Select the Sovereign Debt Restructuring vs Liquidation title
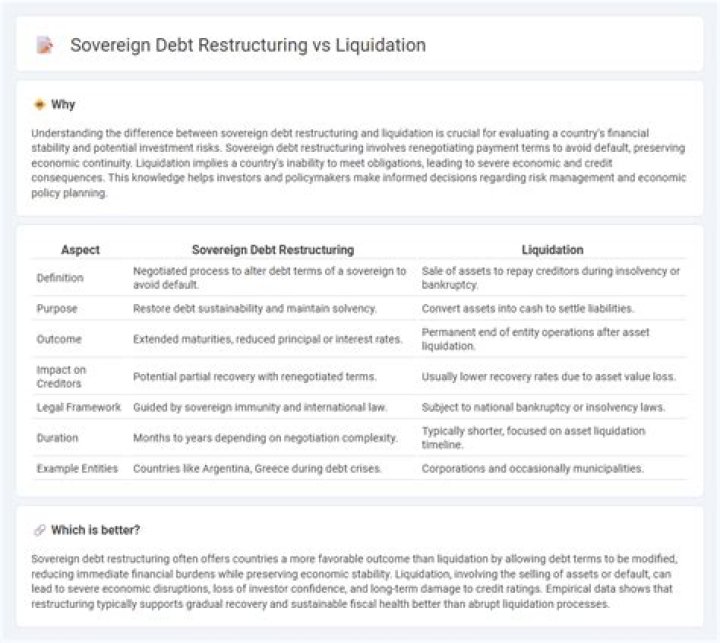720x643 pixels. [x=248, y=45]
